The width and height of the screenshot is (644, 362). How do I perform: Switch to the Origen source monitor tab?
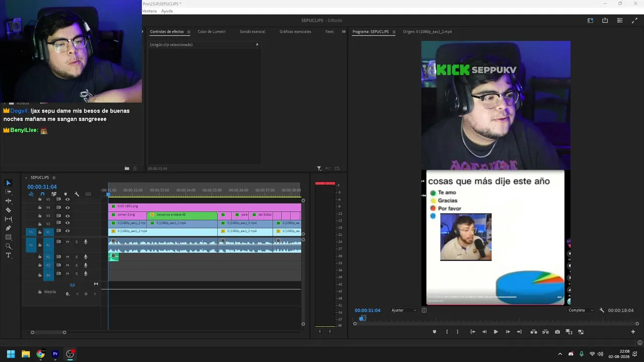[x=427, y=32]
